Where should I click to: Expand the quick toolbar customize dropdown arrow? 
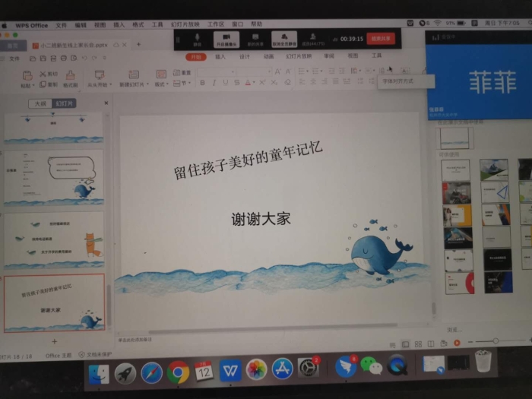[105, 58]
